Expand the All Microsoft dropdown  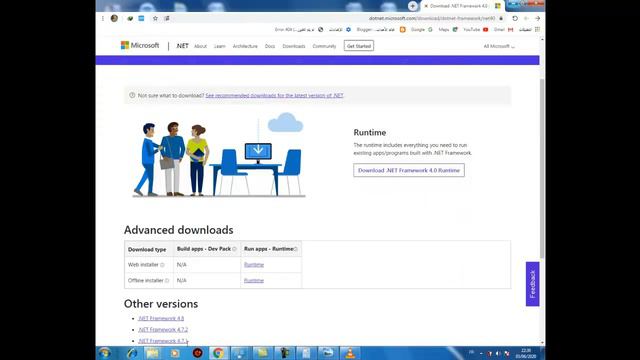pos(499,46)
